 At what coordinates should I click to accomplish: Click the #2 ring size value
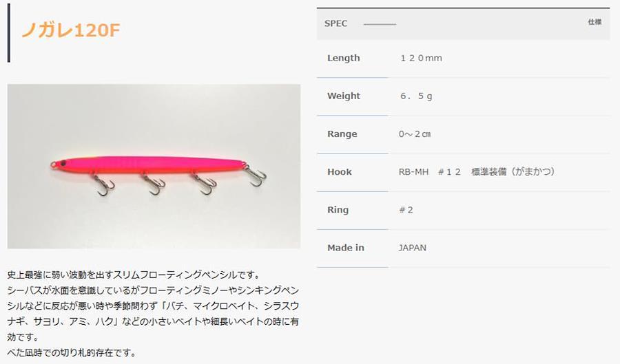406,210
